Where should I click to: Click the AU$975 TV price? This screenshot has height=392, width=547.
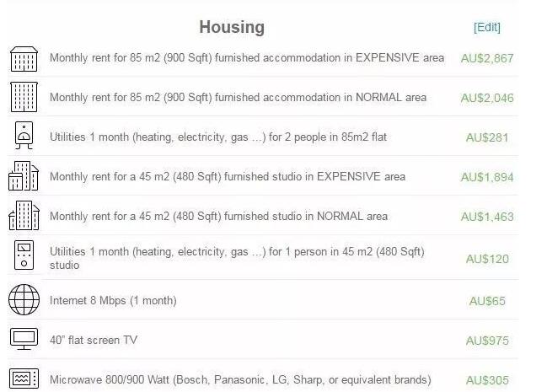(x=486, y=341)
